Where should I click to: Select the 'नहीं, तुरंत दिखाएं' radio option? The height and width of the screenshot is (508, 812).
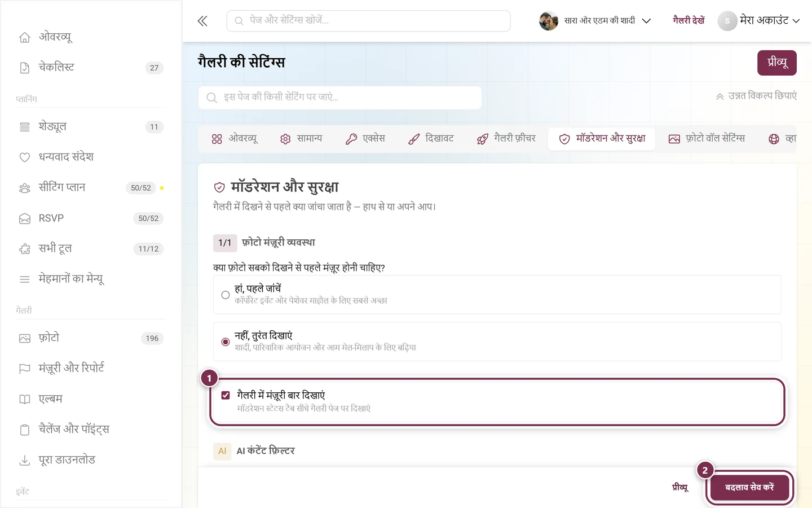coord(226,341)
